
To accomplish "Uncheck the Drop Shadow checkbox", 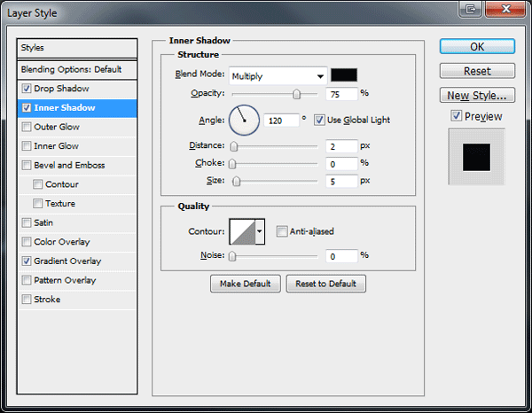I will [x=27, y=89].
